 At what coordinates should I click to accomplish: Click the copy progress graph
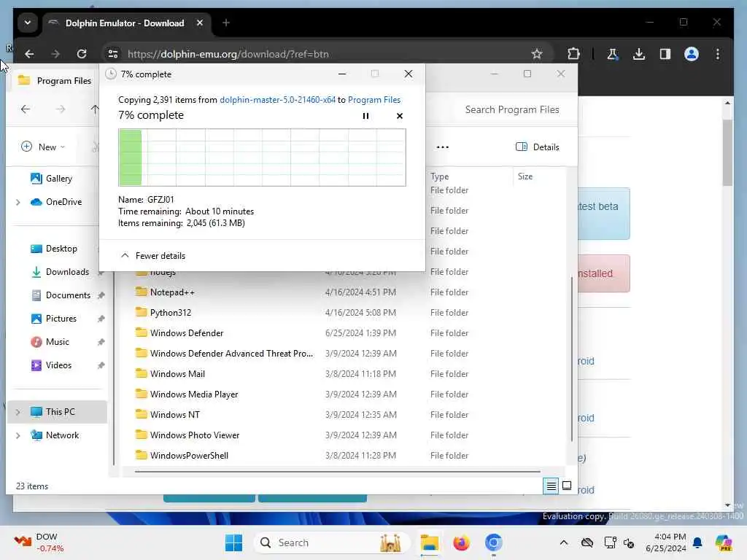(262, 157)
